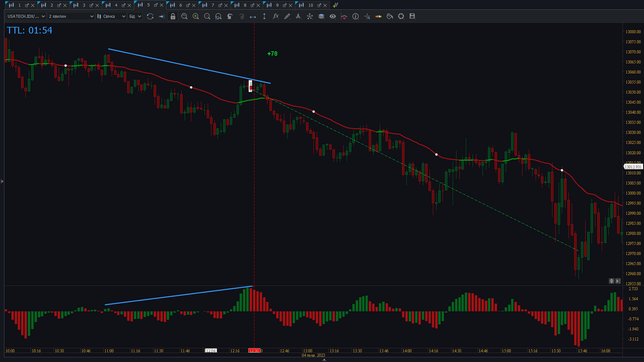Detach chart tab 8 into window
This screenshot has height=362, width=644.
click(x=252, y=5)
